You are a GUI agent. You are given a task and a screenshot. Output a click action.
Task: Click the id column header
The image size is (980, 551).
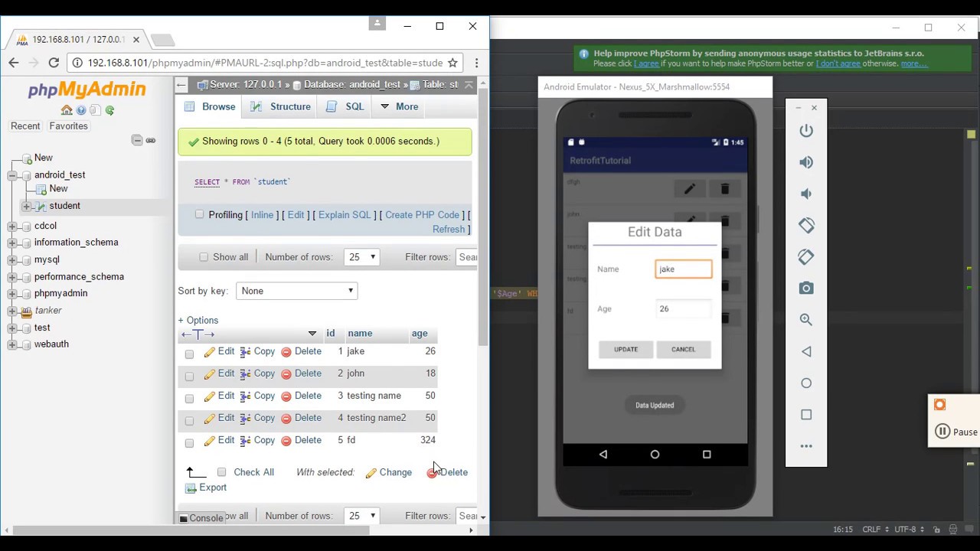pyautogui.click(x=331, y=334)
